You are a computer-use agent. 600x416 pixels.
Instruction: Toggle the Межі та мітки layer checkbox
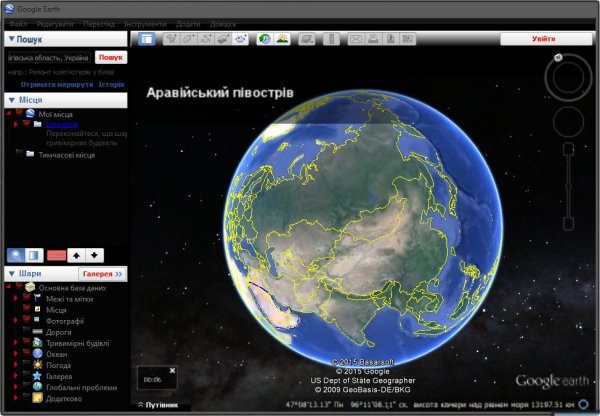coord(26,298)
